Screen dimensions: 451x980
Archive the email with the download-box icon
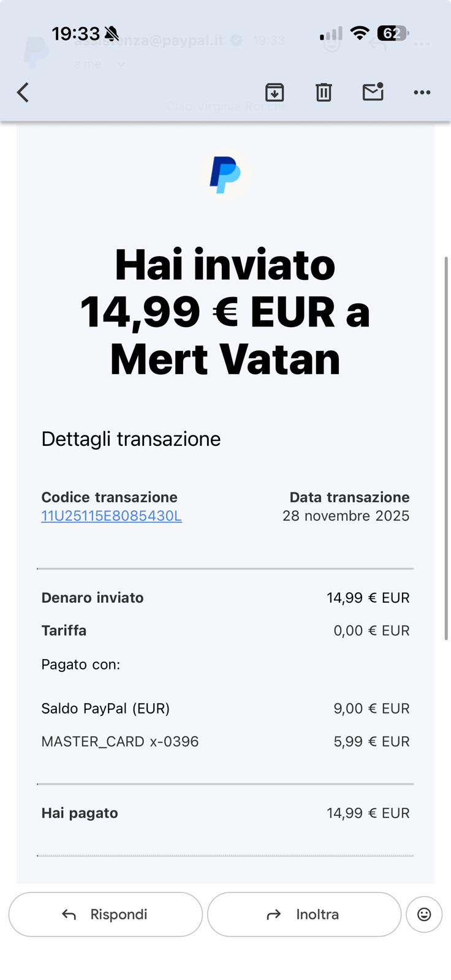(275, 92)
